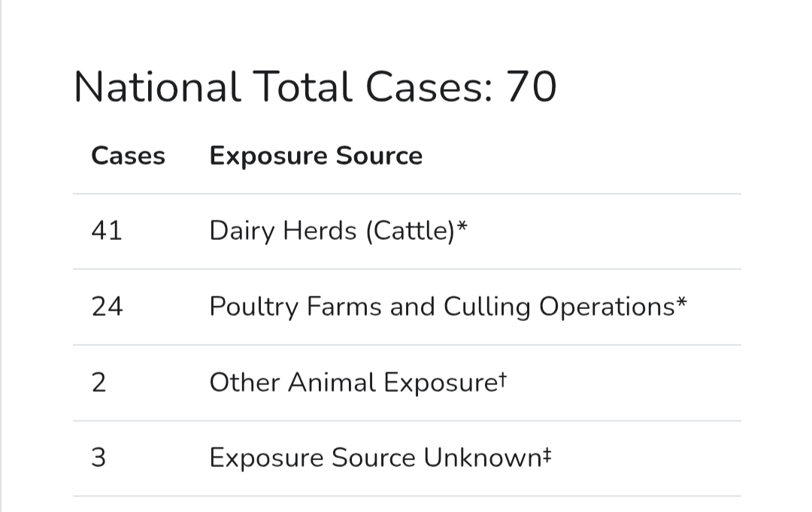The image size is (812, 512).
Task: Click the 3 cases value
Action: point(99,458)
